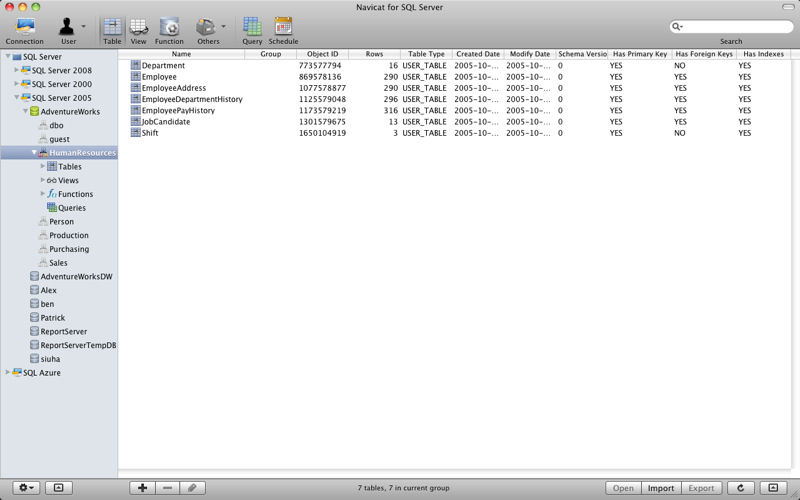
Task: Collapse the HumanResources schema node
Action: (x=34, y=153)
